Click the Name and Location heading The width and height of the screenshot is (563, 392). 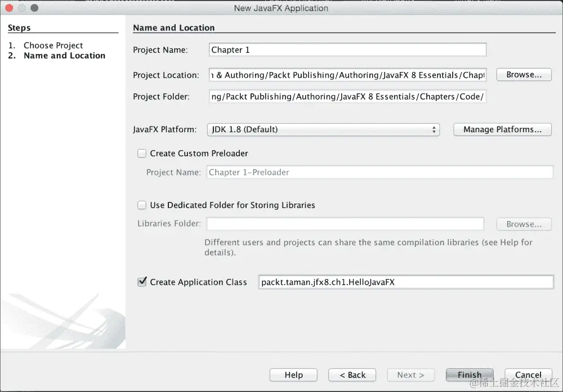coord(174,28)
